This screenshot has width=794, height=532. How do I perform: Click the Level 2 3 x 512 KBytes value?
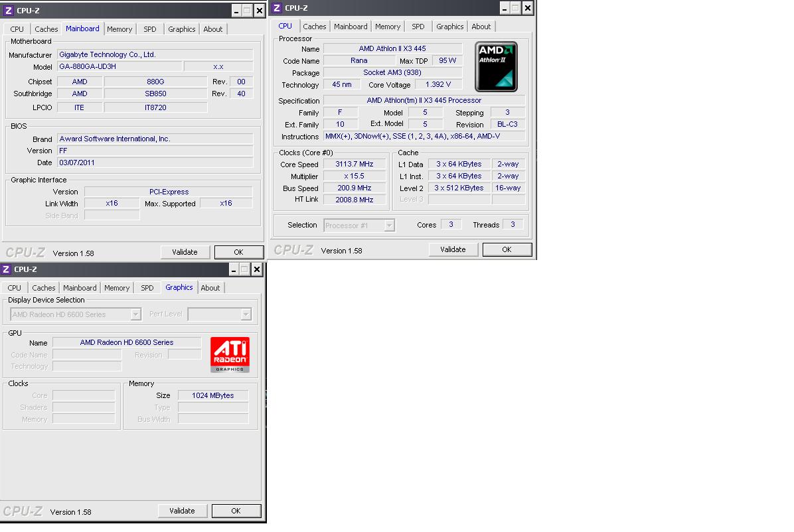(x=459, y=188)
